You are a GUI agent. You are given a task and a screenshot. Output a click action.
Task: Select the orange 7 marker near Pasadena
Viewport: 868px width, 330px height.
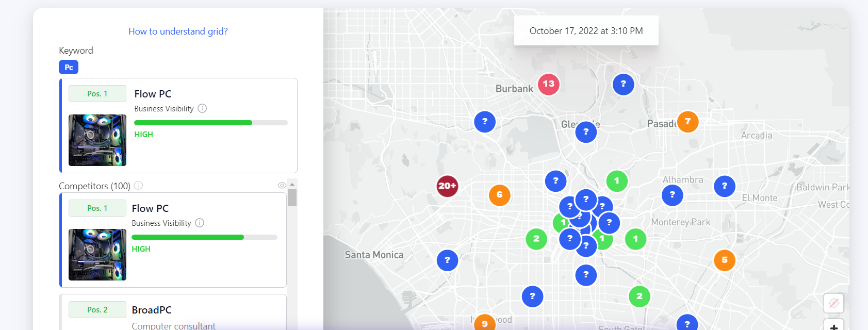coord(687,122)
